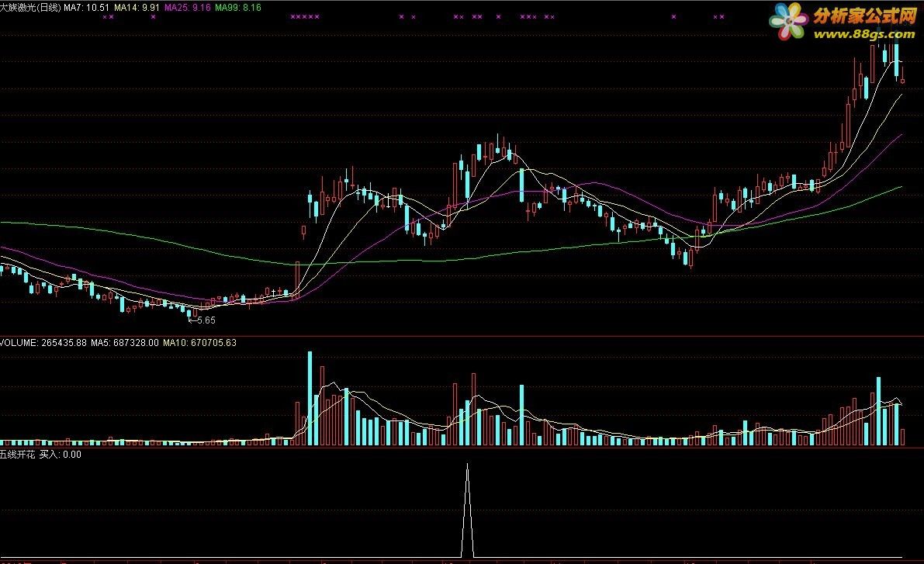Click the 5.65 lowest price marker

[202, 320]
